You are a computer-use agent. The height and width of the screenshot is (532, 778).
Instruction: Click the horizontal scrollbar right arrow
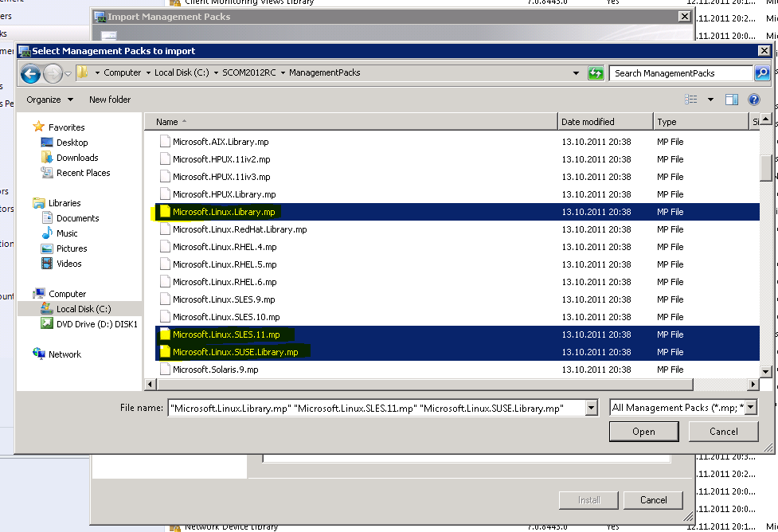click(753, 384)
